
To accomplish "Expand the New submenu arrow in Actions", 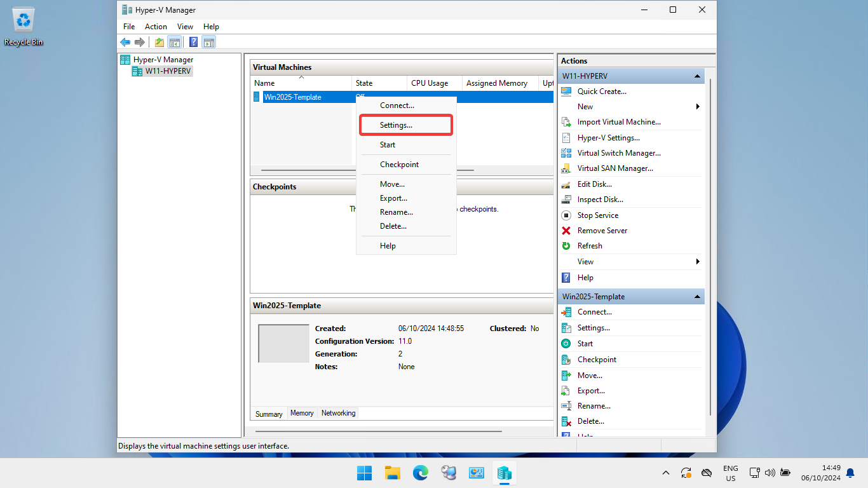I will click(x=698, y=107).
